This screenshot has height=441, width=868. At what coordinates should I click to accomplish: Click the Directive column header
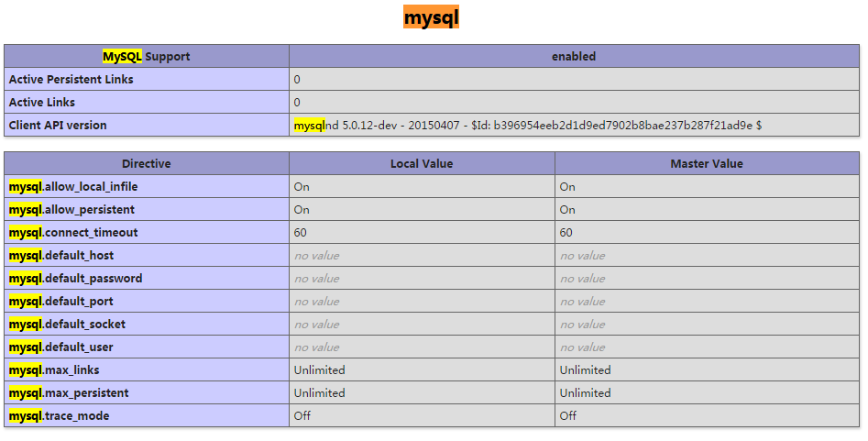coord(147,163)
